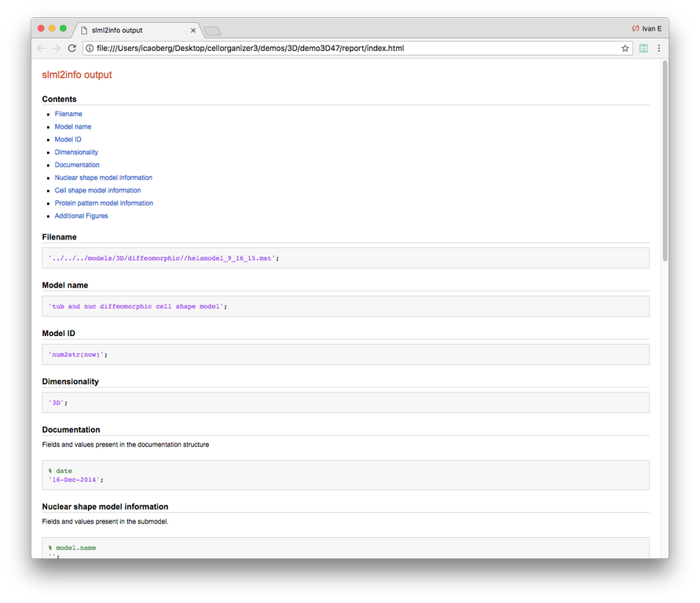700x603 pixels.
Task: Click the browser Back arrow
Action: pyautogui.click(x=41, y=48)
